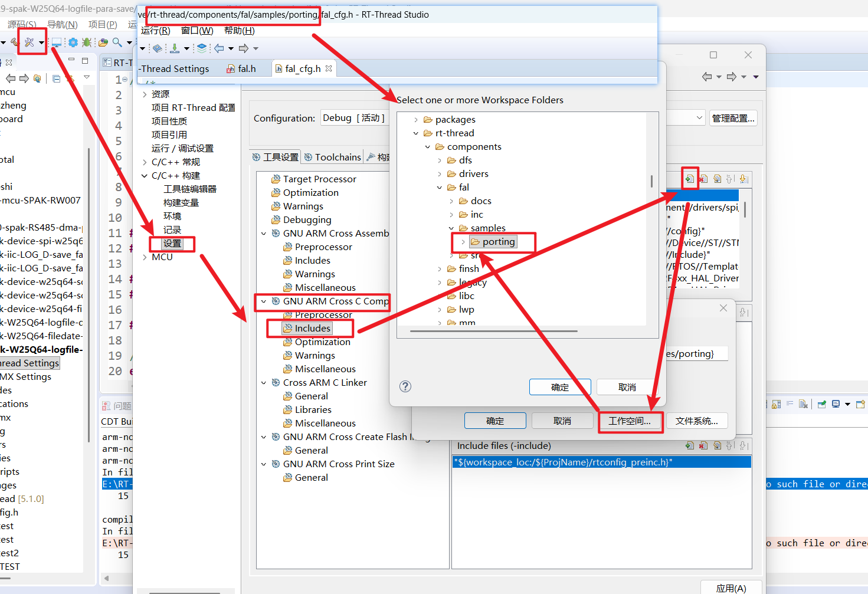Select rtconfig_preinc.h include file entry
Image resolution: width=868 pixels, height=594 pixels.
coord(602,462)
